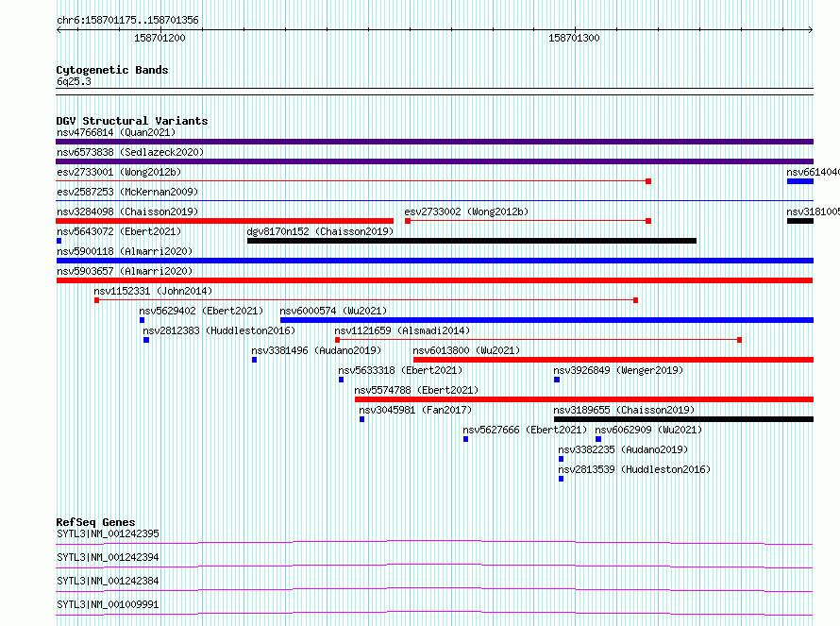840x626 pixels.
Task: Click the nsv3381496 (Audano2019) blue marker
Action: 255,360
